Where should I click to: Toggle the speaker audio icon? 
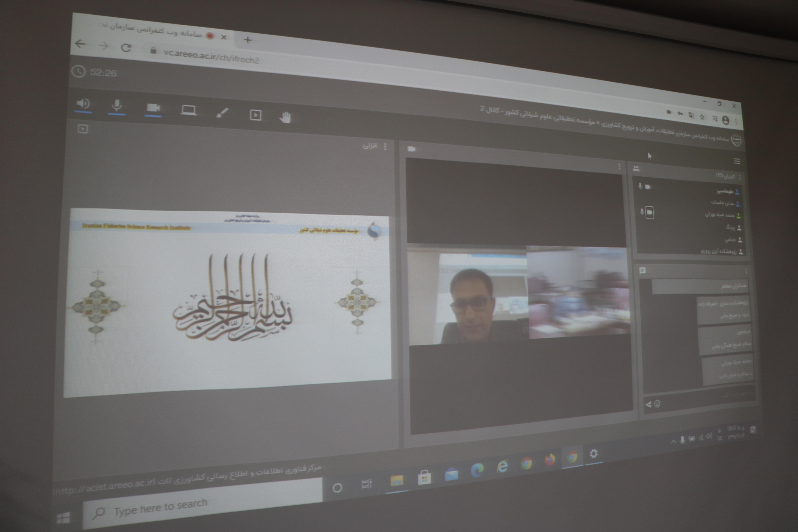[x=83, y=103]
